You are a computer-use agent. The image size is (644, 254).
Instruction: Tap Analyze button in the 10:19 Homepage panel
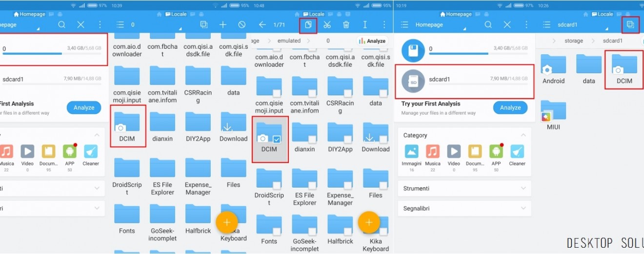(510, 107)
